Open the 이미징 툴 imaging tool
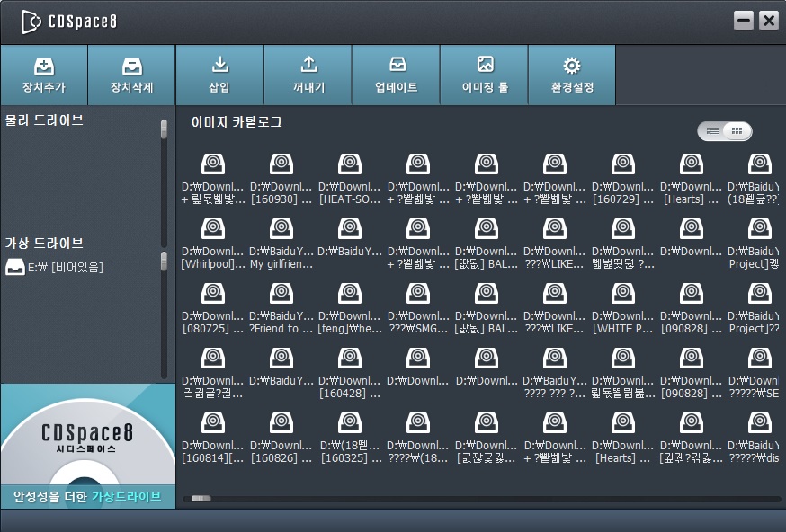Screen dimensions: 786x532 (484, 75)
